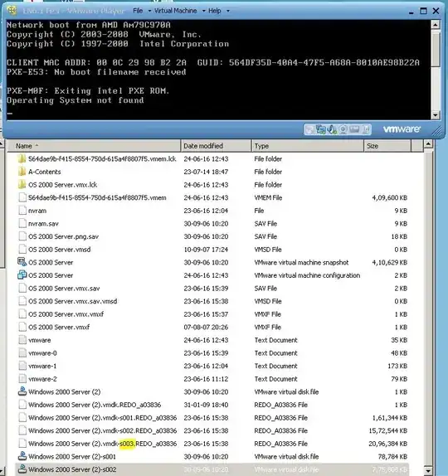Click the 4,09,600 KB size value
This screenshot has width=448, height=476.
coord(389,197)
